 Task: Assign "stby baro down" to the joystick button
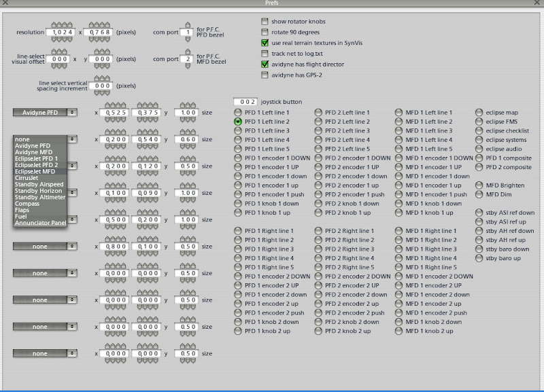[x=478, y=248]
